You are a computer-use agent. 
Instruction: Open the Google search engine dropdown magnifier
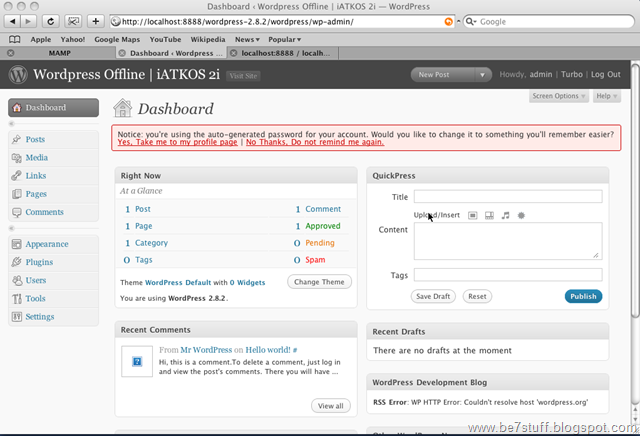click(x=471, y=21)
